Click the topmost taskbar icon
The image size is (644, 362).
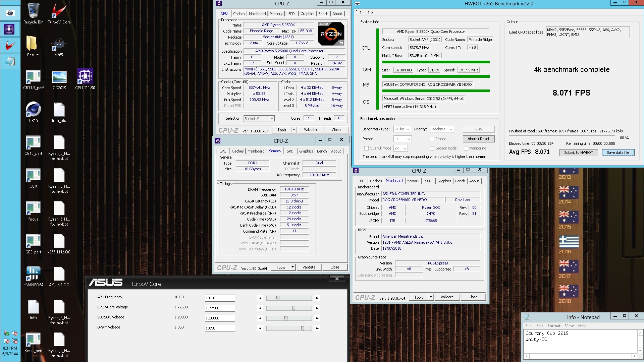coord(10,13)
